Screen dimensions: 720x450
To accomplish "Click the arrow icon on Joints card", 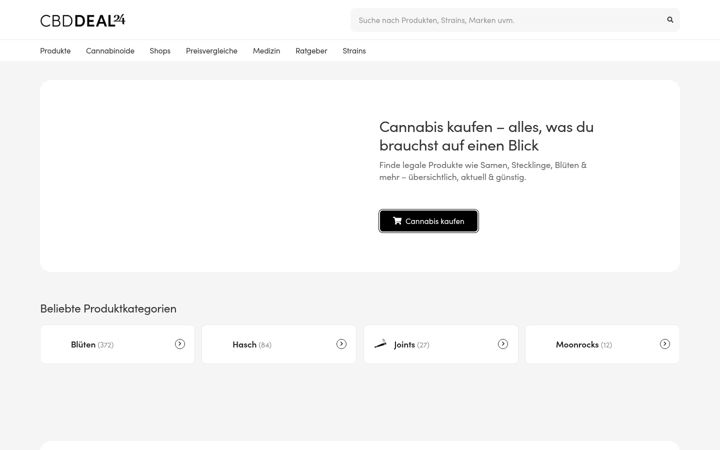I will coord(503,344).
